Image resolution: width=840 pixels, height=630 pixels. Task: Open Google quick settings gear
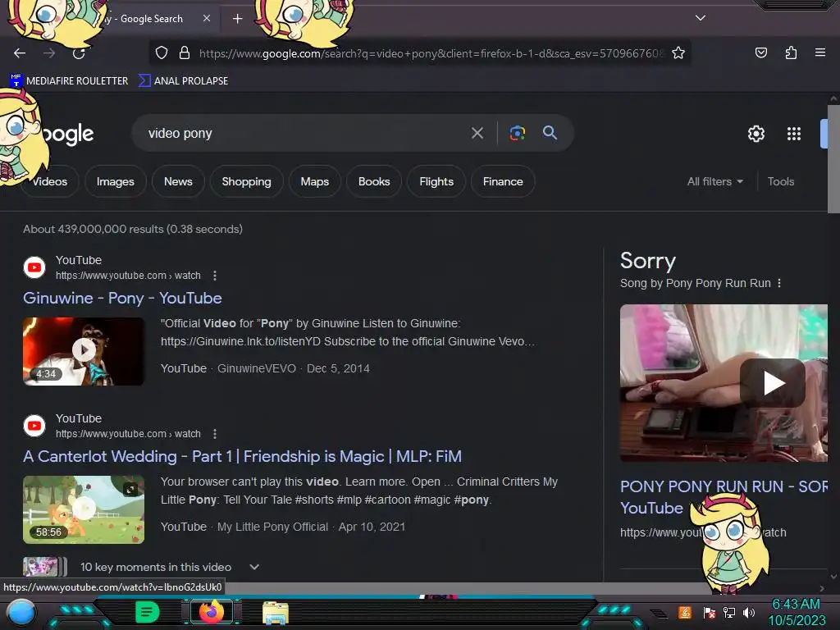pyautogui.click(x=756, y=134)
